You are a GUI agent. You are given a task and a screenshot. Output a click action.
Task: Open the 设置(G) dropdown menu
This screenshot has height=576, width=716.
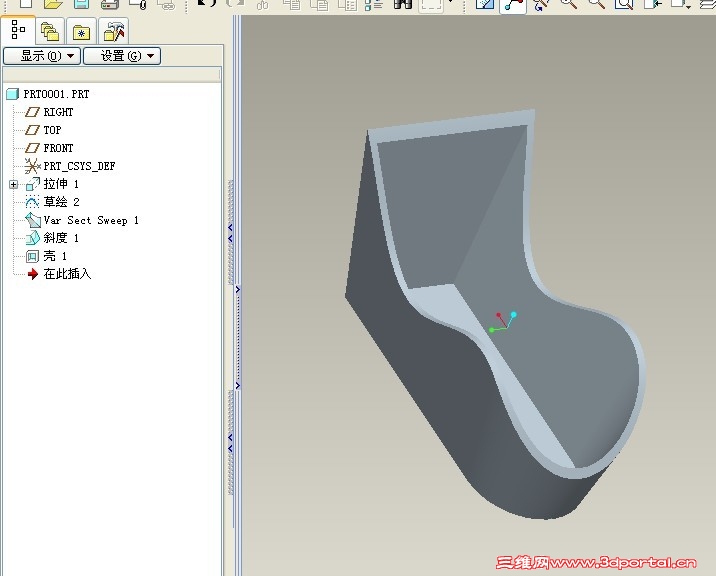[x=122, y=56]
